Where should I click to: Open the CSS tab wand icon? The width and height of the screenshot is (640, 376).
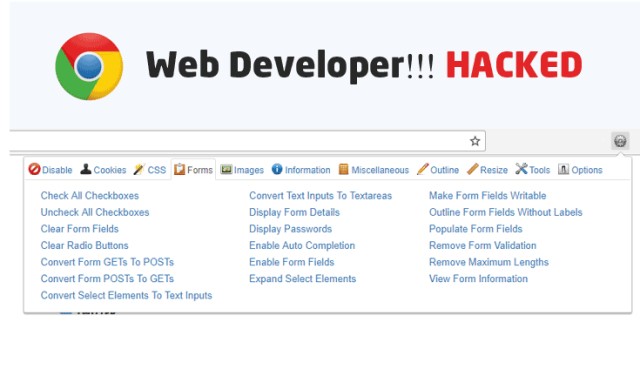(139, 169)
